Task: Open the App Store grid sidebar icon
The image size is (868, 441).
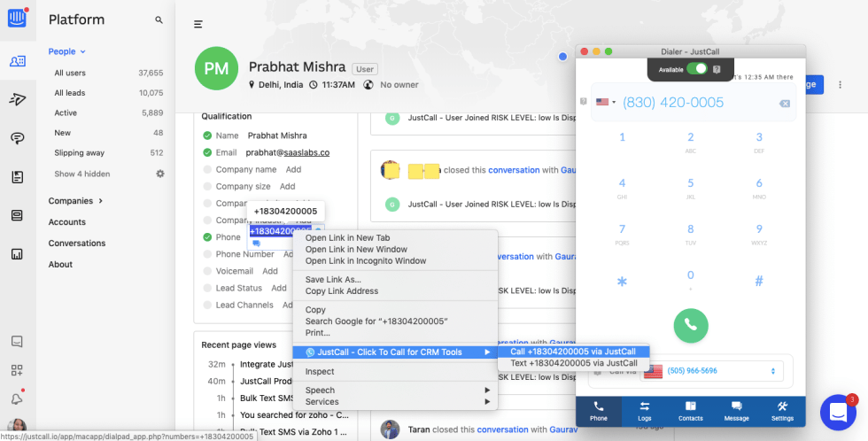Action: coord(17,369)
